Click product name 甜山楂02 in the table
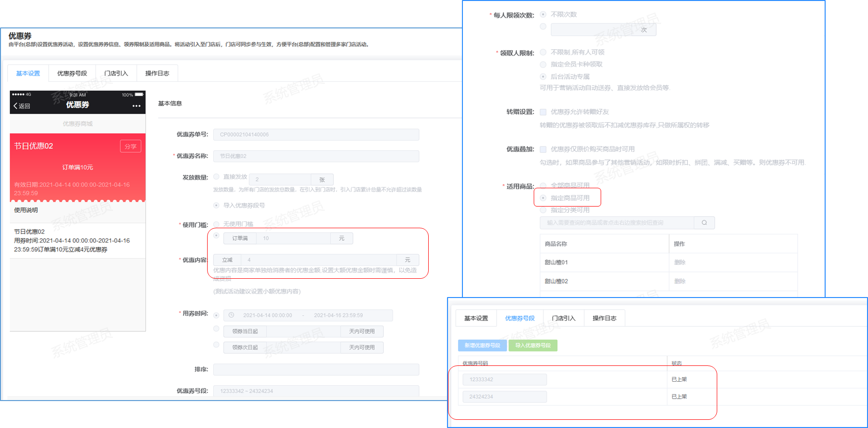 click(x=556, y=281)
